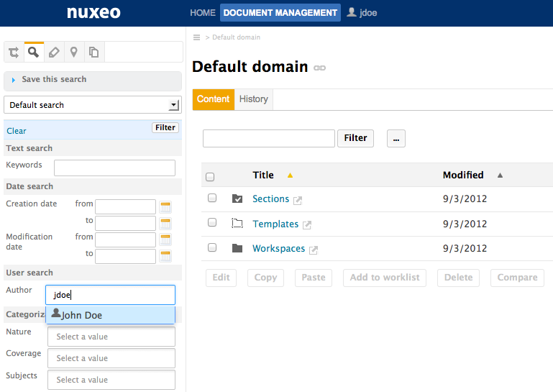
Task: Go to Document Management in the top menu
Action: pyautogui.click(x=280, y=13)
